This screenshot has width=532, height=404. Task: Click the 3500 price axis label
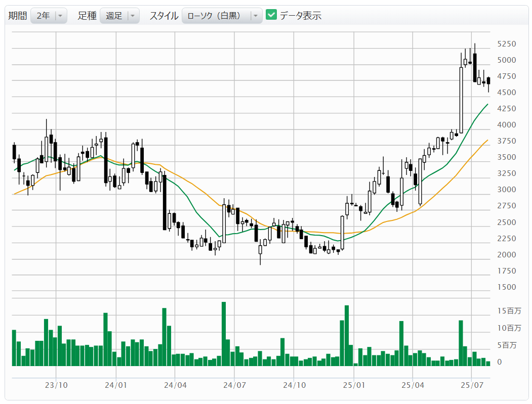507,157
